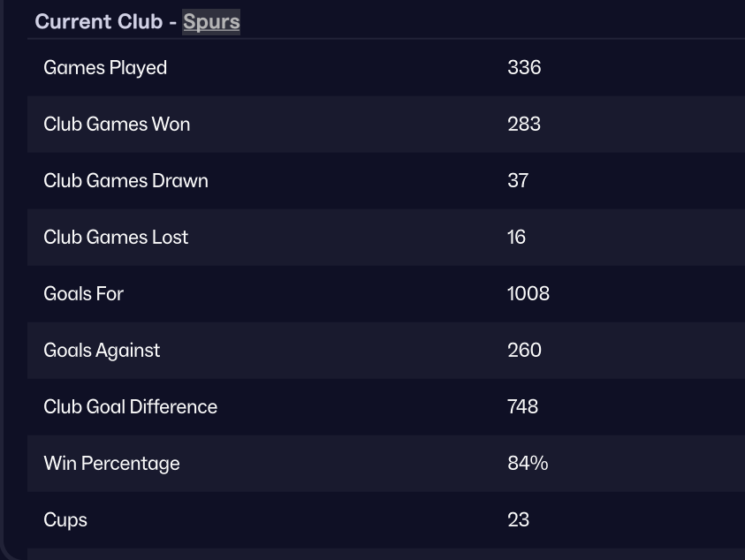Image resolution: width=745 pixels, height=560 pixels.
Task: Click the Win Percentage row label
Action: 111,464
